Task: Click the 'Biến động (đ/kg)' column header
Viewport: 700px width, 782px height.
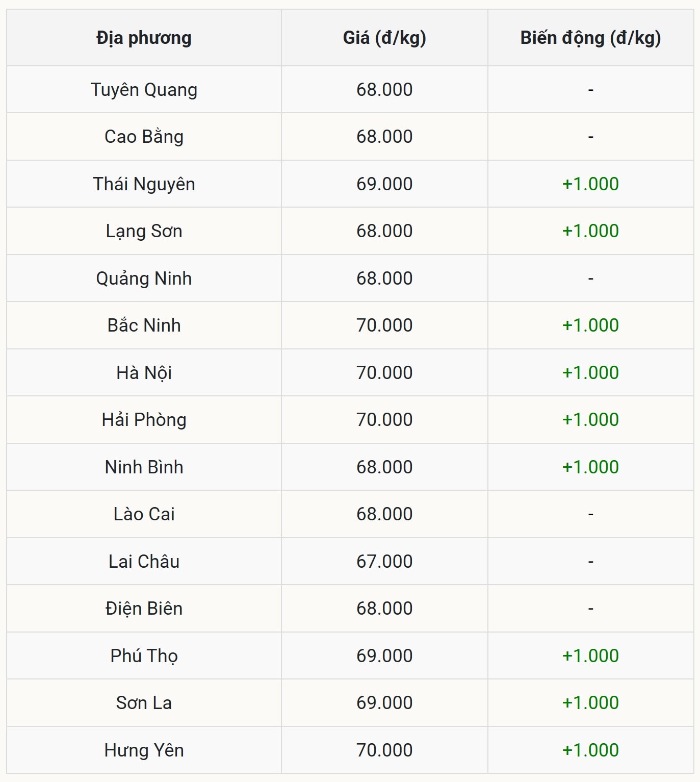Action: [590, 38]
